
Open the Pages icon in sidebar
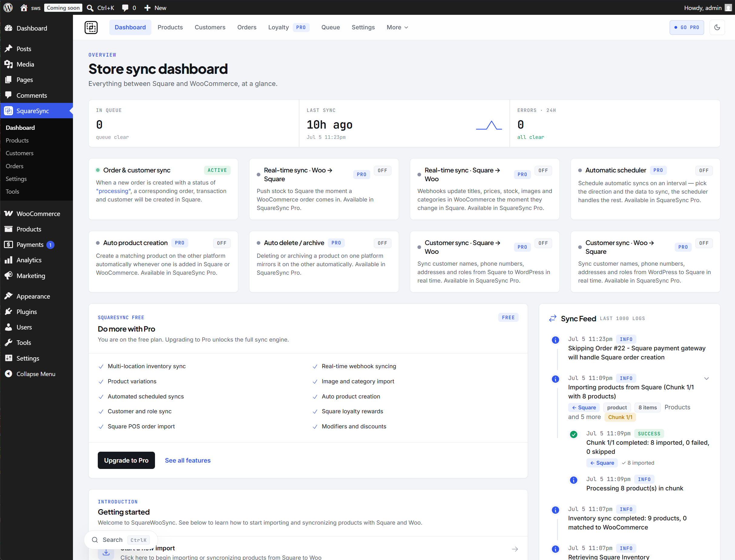click(9, 80)
